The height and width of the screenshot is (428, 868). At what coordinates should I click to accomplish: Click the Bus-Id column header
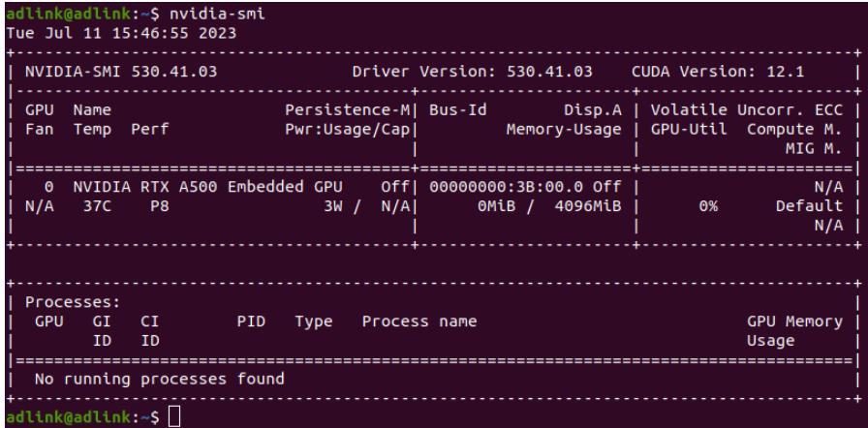pos(458,110)
